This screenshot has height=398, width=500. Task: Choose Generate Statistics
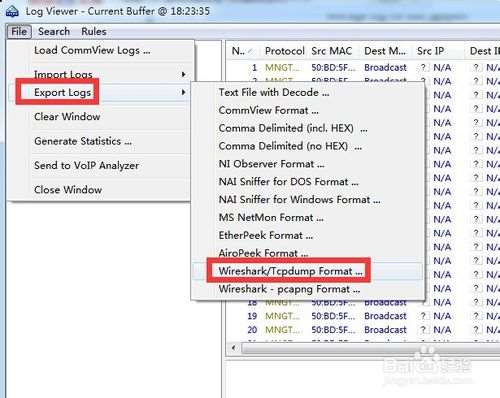[83, 141]
